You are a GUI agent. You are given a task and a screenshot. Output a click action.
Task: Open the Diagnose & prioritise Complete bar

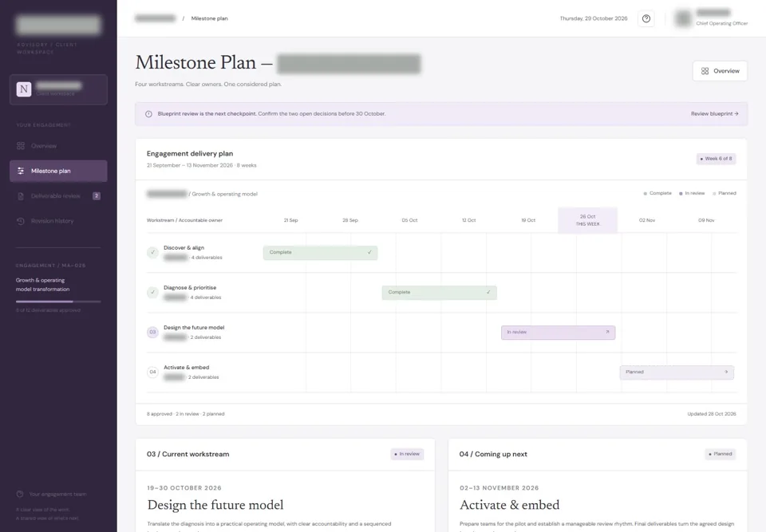(x=439, y=293)
